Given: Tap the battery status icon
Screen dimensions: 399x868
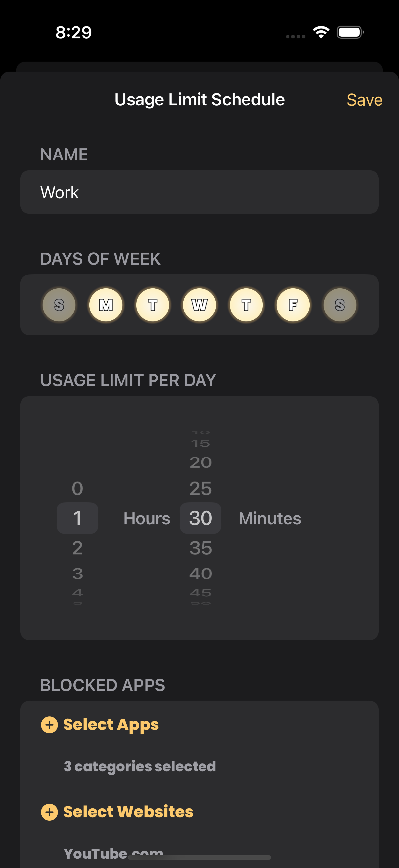Looking at the screenshot, I should (350, 32).
